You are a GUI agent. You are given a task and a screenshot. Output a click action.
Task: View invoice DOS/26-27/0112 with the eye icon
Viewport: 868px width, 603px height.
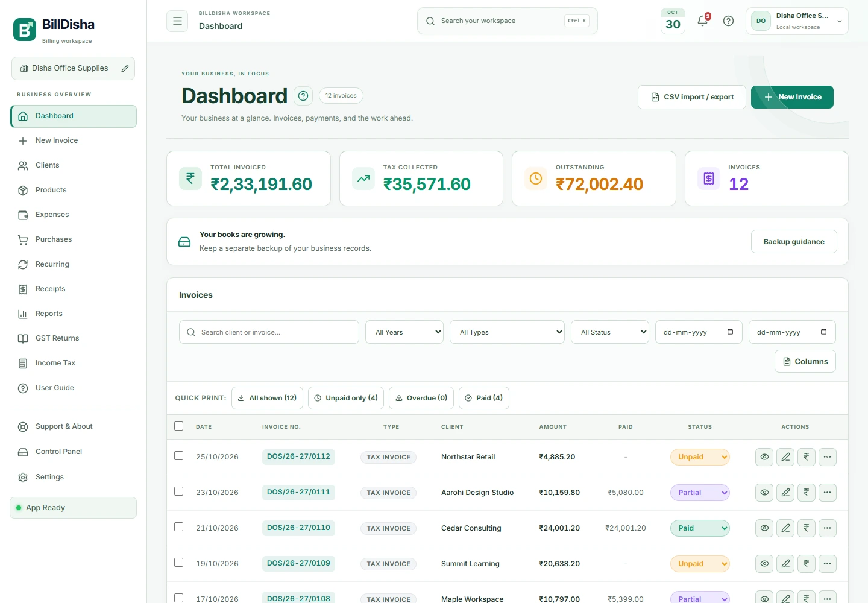tap(764, 457)
